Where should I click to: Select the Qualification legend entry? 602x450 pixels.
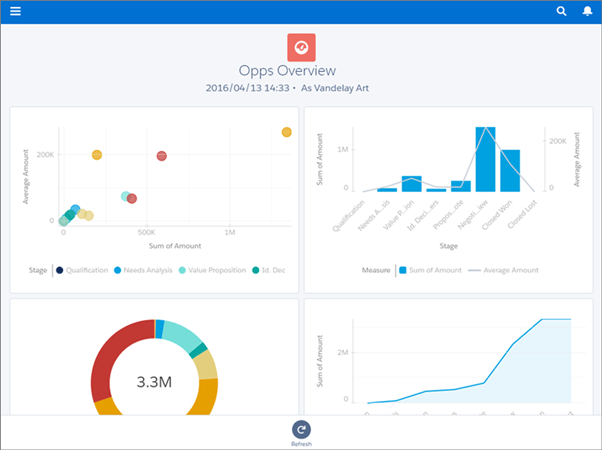82,270
